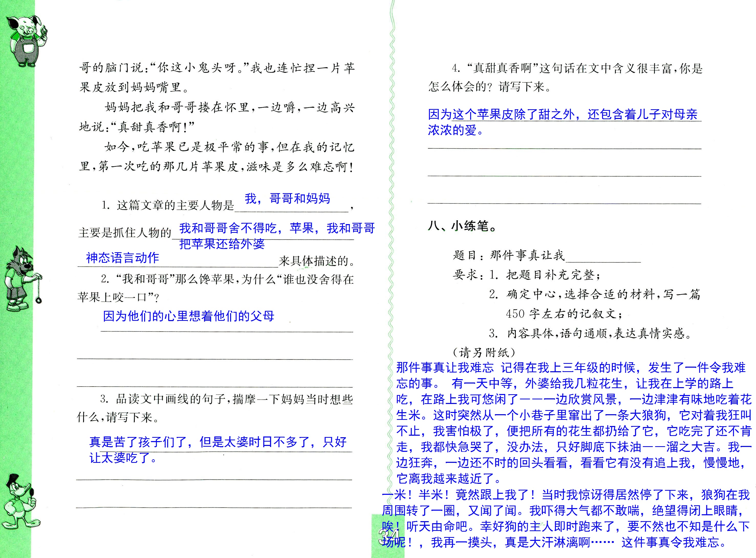The height and width of the screenshot is (558, 756).
Task: Click the blue answer "神态语言动作"
Action: point(123,258)
